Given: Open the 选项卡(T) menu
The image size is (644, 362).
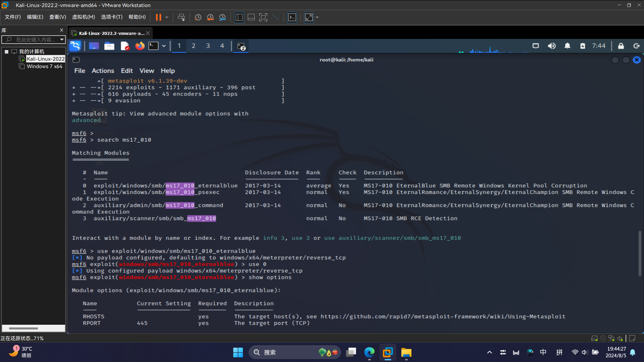Looking at the screenshot, I should pyautogui.click(x=112, y=17).
